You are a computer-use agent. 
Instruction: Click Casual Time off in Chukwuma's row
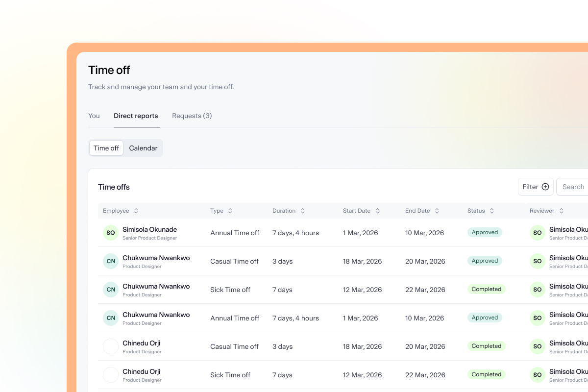(234, 261)
